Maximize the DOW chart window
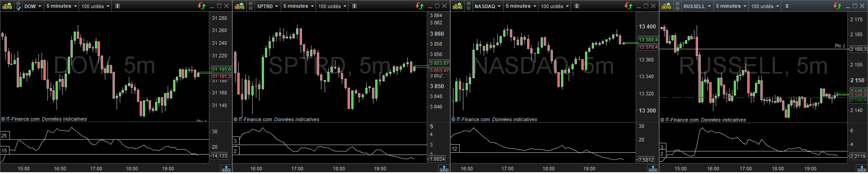The width and height of the screenshot is (868, 174). point(219,6)
